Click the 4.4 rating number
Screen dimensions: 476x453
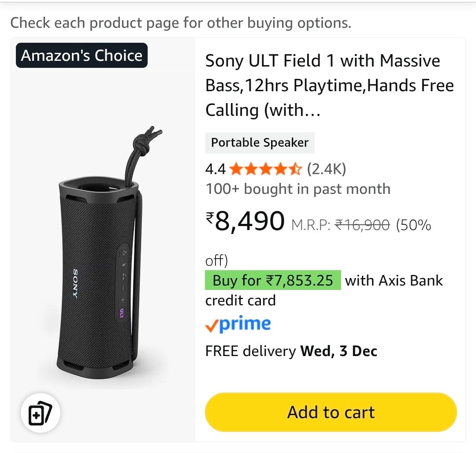(x=216, y=169)
